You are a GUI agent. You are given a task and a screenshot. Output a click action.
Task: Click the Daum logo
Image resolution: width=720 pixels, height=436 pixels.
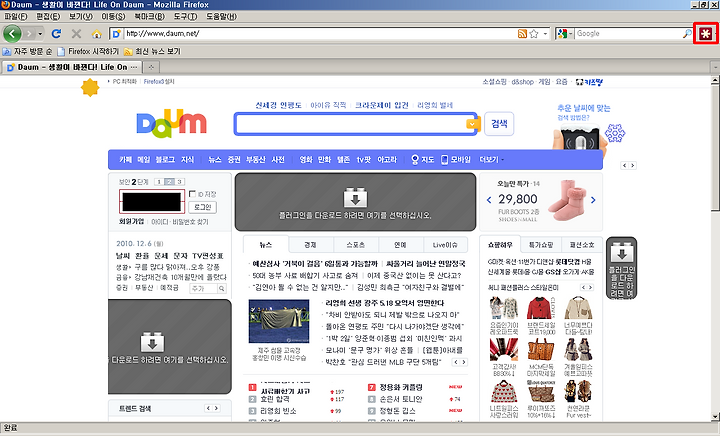(171, 123)
